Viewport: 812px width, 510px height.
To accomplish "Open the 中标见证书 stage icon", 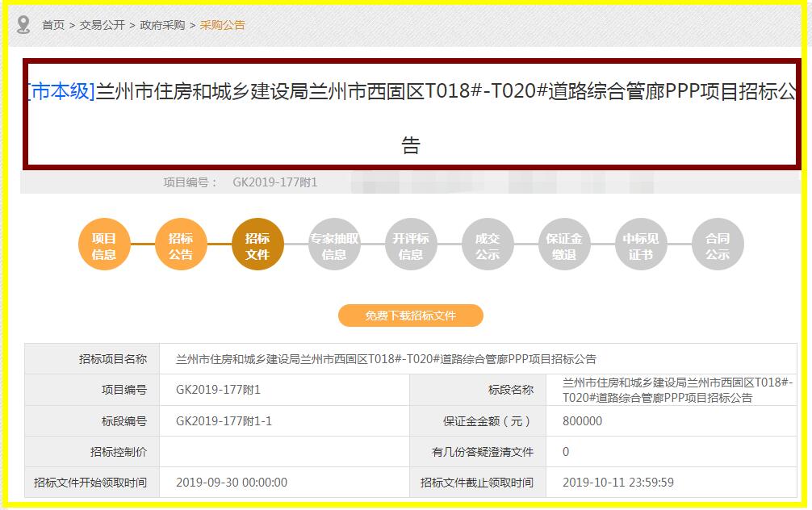I will (x=640, y=244).
